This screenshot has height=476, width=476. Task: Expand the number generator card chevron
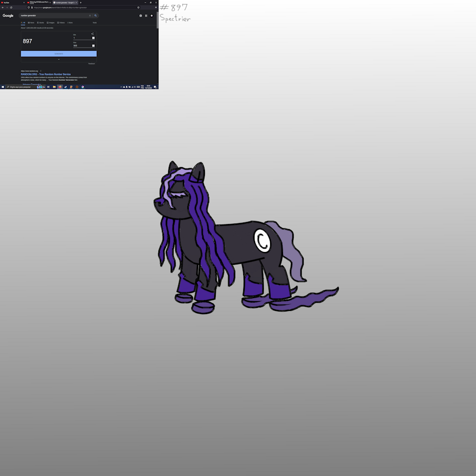(58, 59)
